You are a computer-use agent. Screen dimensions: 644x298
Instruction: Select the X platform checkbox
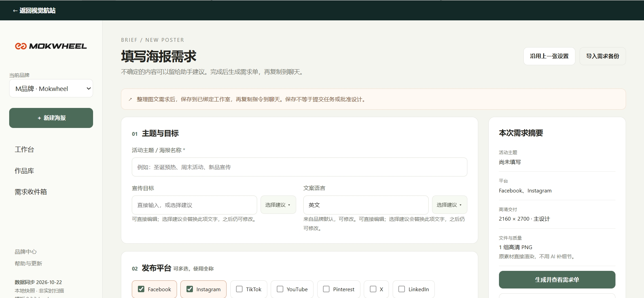coord(373,289)
